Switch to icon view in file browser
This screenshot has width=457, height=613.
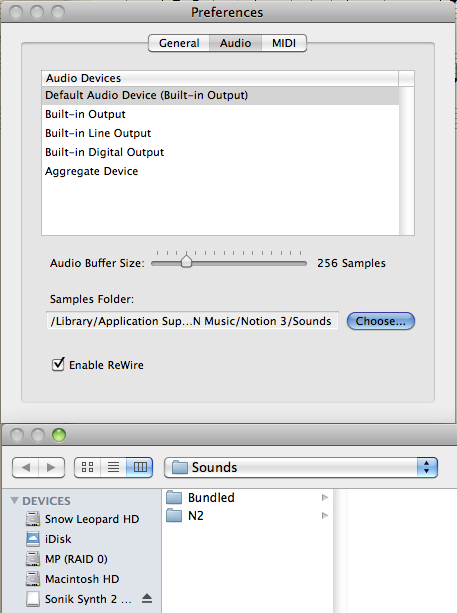[x=87, y=467]
